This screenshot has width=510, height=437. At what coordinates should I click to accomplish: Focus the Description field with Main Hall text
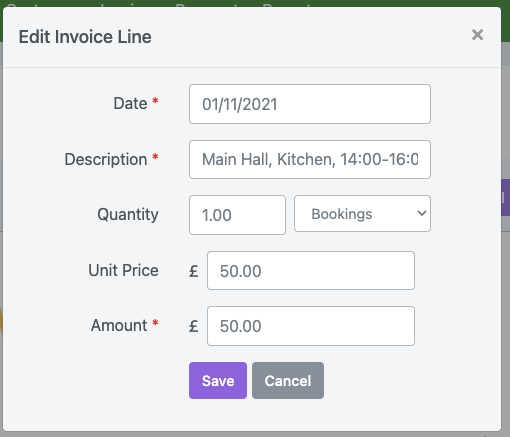[x=310, y=159]
